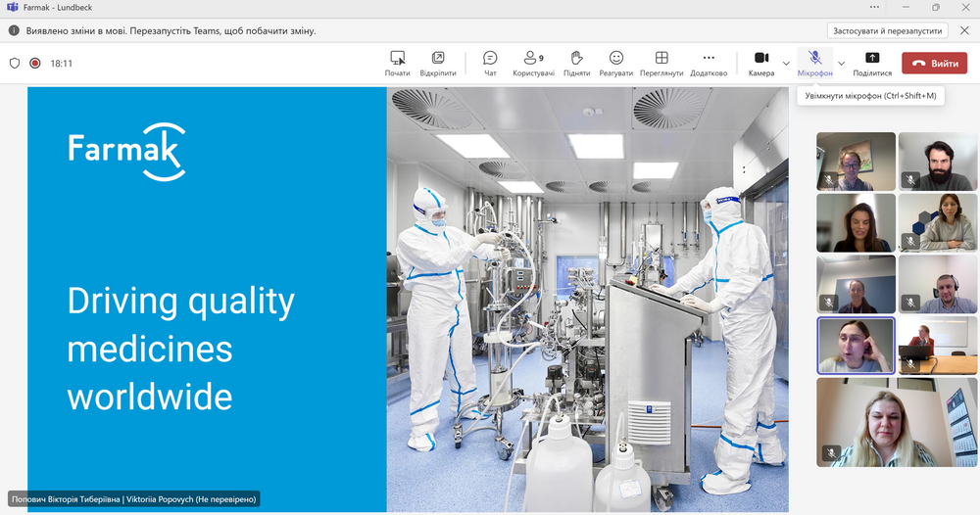The height and width of the screenshot is (515, 980).
Task: Open the title bar three-dots menu
Action: pos(874,8)
